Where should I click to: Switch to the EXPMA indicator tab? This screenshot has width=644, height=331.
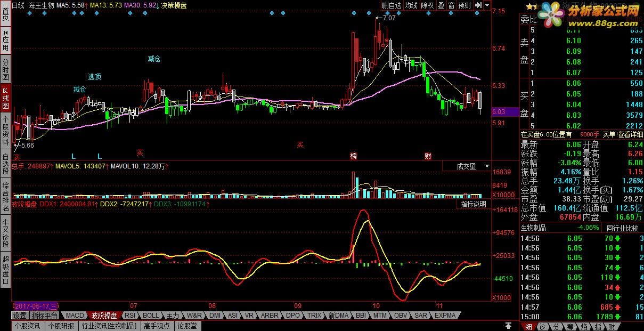point(445,316)
